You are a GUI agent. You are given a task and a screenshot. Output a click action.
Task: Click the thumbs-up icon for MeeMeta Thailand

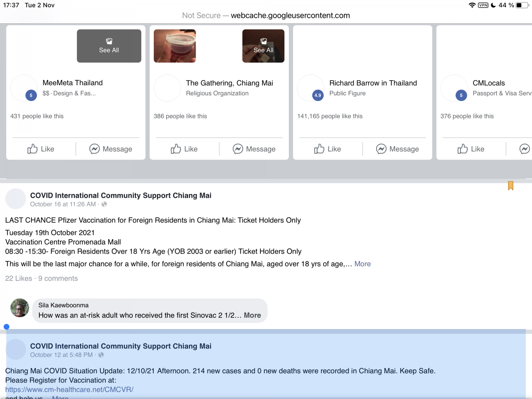point(33,149)
